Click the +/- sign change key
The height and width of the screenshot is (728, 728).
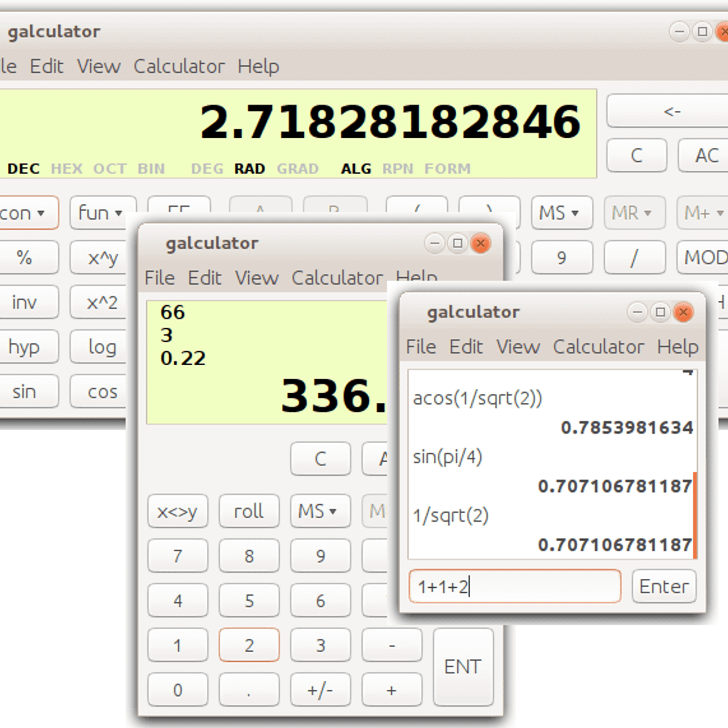tap(320, 690)
